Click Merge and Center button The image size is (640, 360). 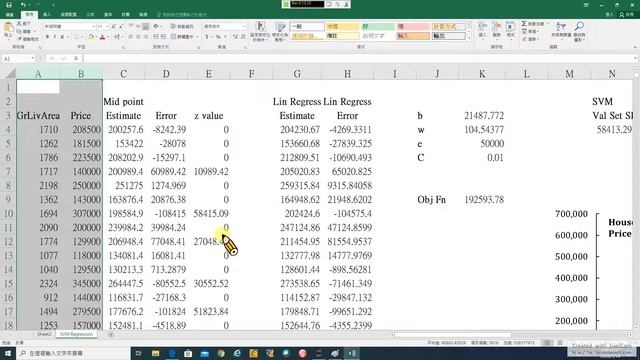[182, 37]
